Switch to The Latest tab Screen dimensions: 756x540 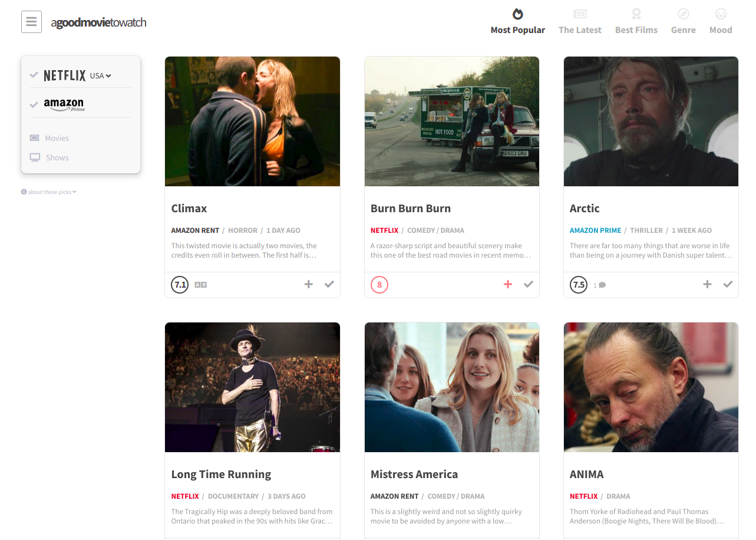point(580,29)
